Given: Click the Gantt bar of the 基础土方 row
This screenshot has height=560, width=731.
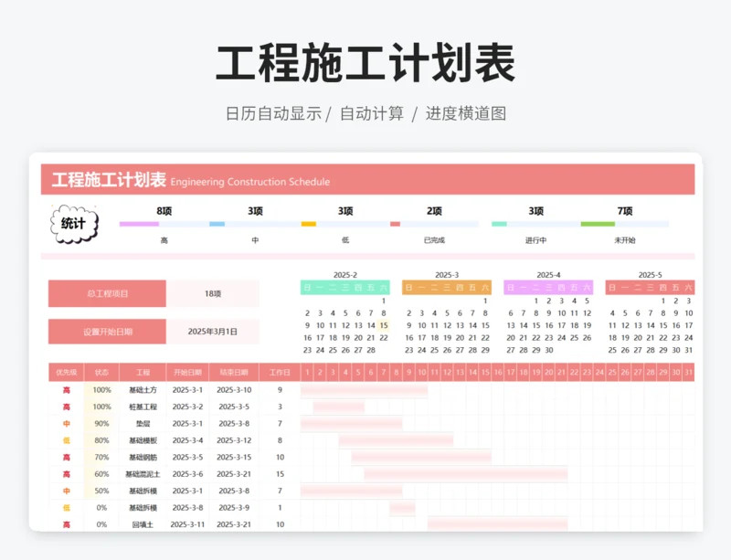Looking at the screenshot, I should (364, 390).
